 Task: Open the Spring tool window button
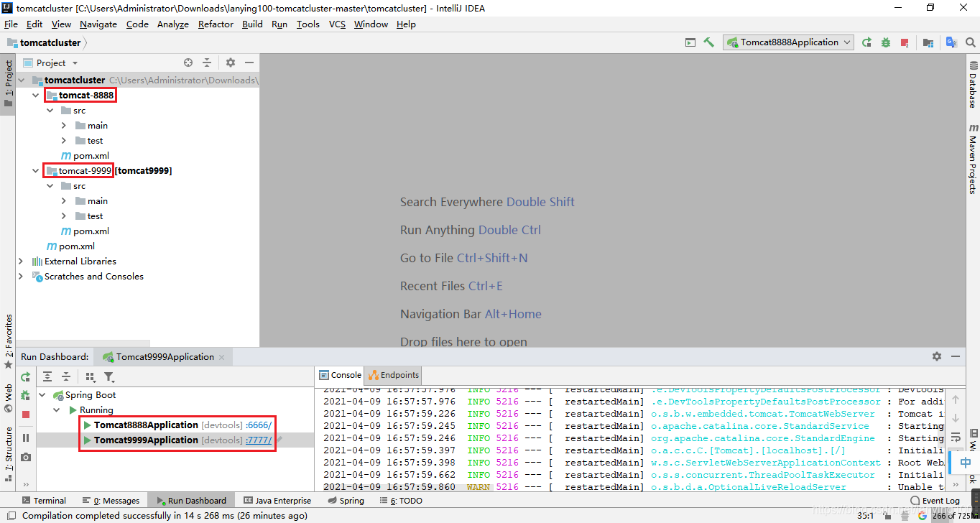(346, 501)
